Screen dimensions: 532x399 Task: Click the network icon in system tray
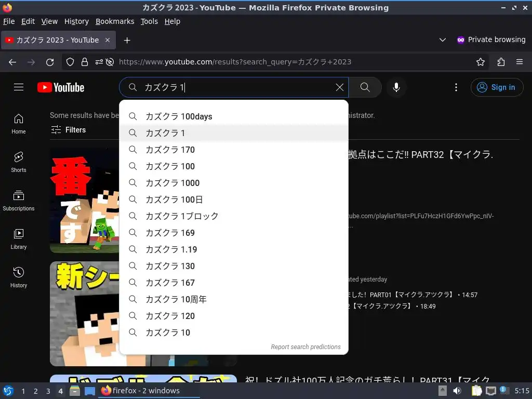coord(490,391)
